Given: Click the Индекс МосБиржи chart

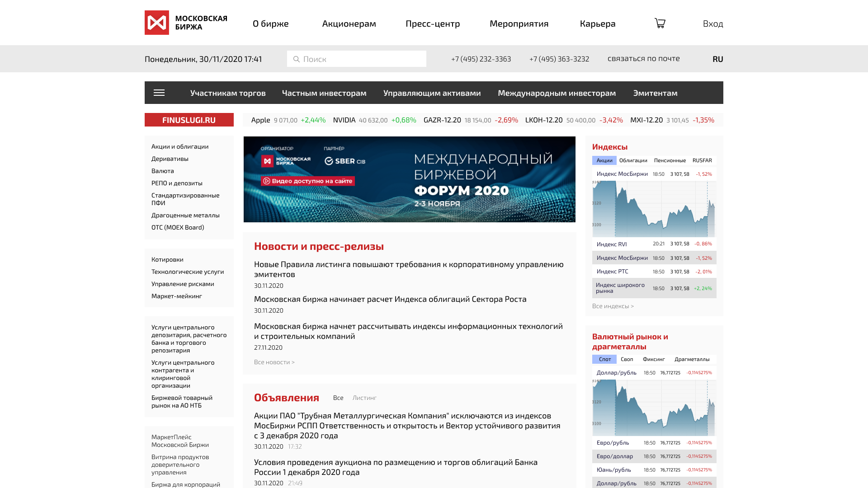Looking at the screenshot, I should [x=654, y=209].
